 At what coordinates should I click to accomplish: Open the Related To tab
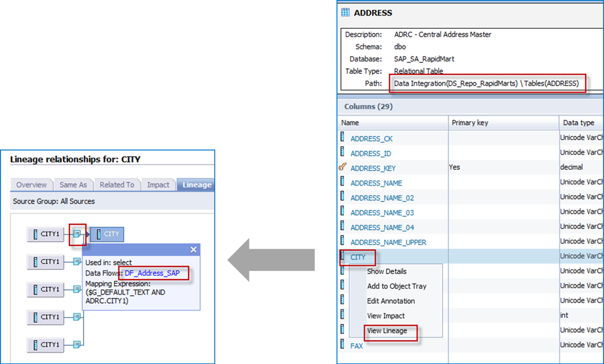tap(117, 184)
